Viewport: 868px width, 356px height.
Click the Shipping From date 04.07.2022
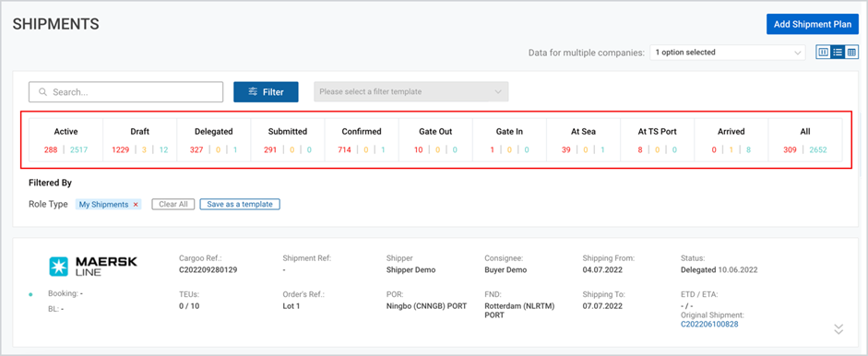(601, 269)
